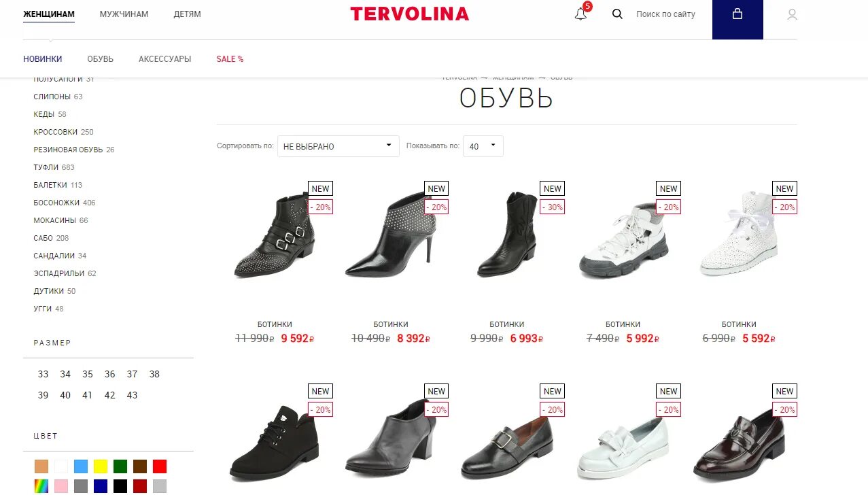The width and height of the screenshot is (868, 495).
Task: Pick the yellow color swatch
Action: (101, 466)
